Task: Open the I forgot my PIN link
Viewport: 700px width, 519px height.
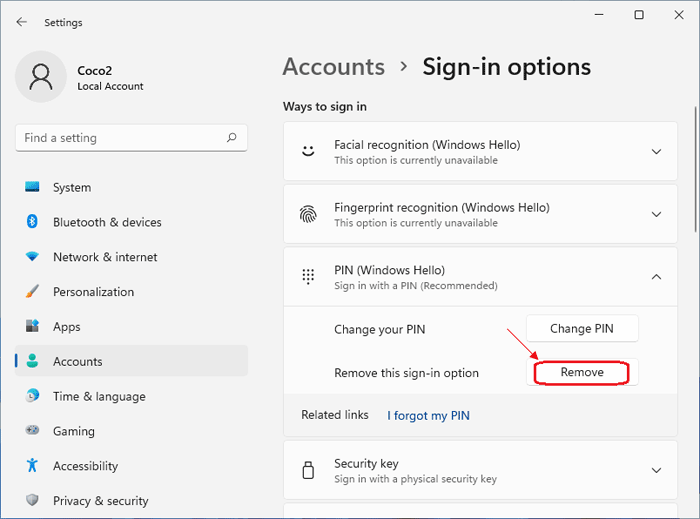Action: 428,415
